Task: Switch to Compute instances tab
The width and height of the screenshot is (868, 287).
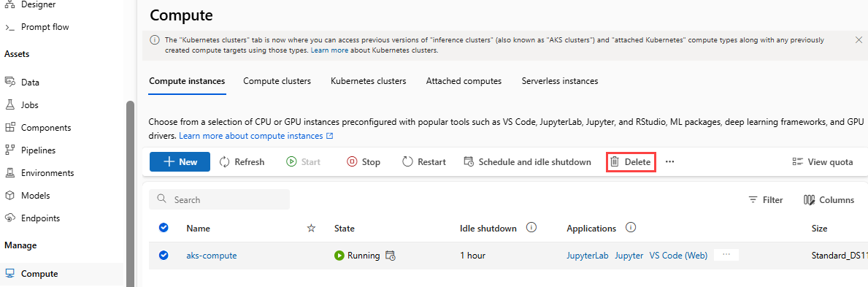Action: (x=187, y=81)
